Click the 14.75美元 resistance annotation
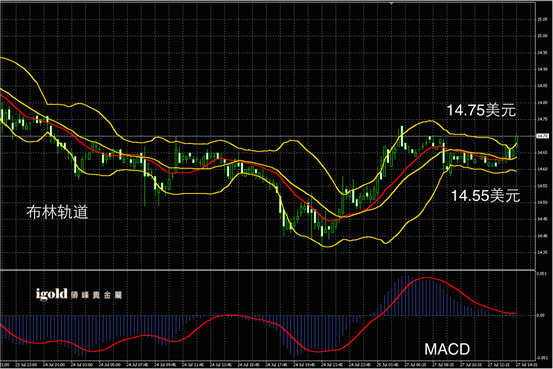This screenshot has width=553, height=369. (x=481, y=110)
